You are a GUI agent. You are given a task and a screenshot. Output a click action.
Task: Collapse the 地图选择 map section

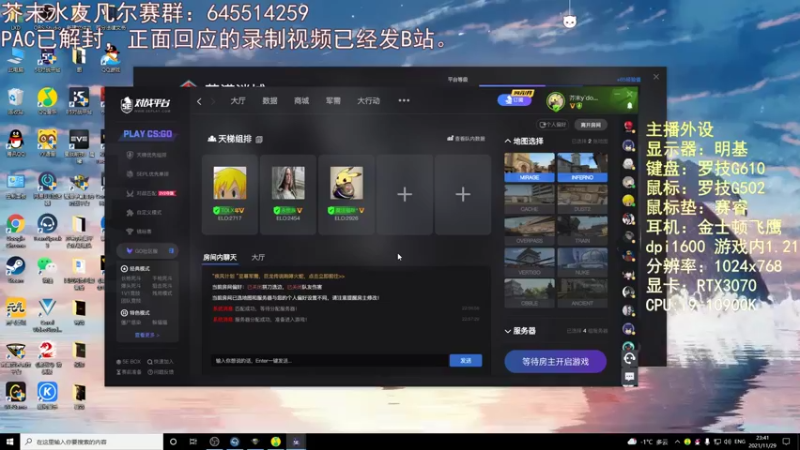508,141
